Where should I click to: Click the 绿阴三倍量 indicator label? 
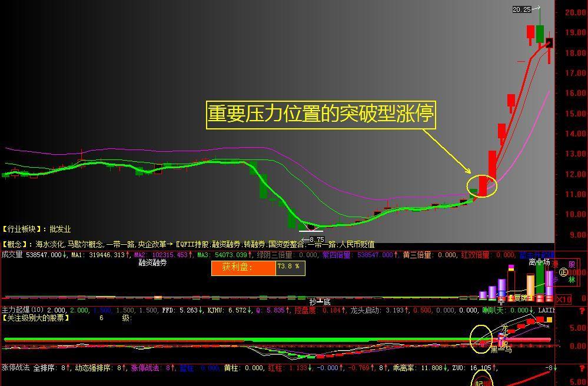tap(274, 255)
